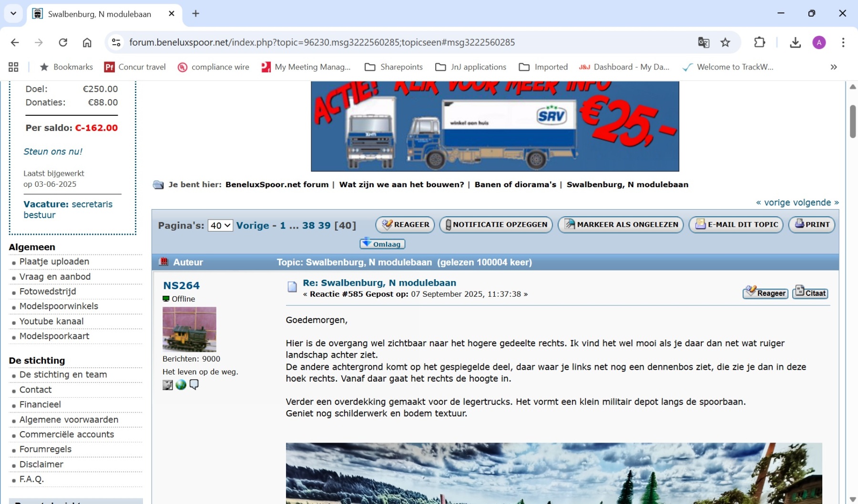Open Banen of diorama's breadcrumb
The height and width of the screenshot is (504, 858).
(515, 184)
